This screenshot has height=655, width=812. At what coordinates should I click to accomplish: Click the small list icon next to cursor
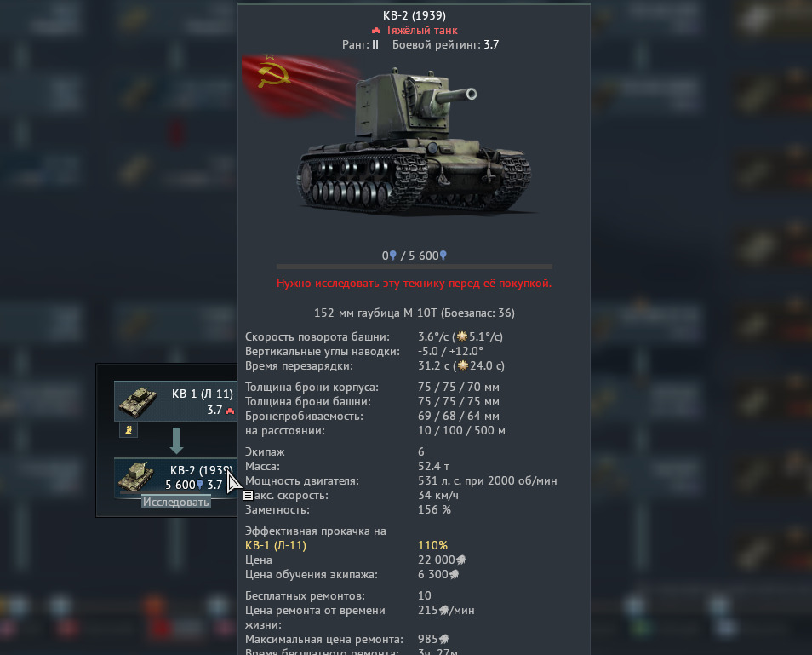point(248,496)
